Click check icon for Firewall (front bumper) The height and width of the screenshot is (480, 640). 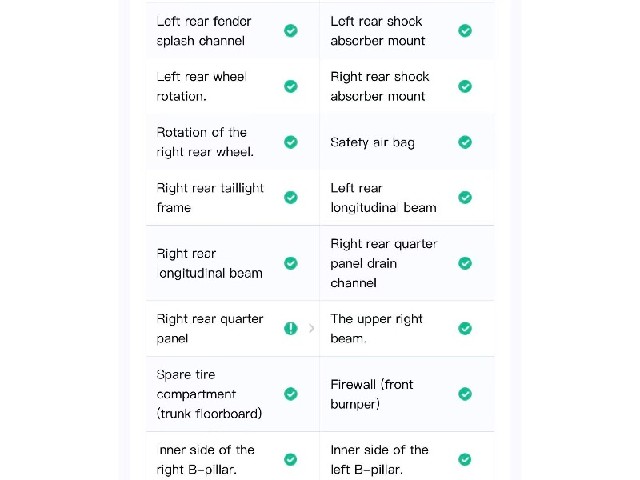point(465,394)
